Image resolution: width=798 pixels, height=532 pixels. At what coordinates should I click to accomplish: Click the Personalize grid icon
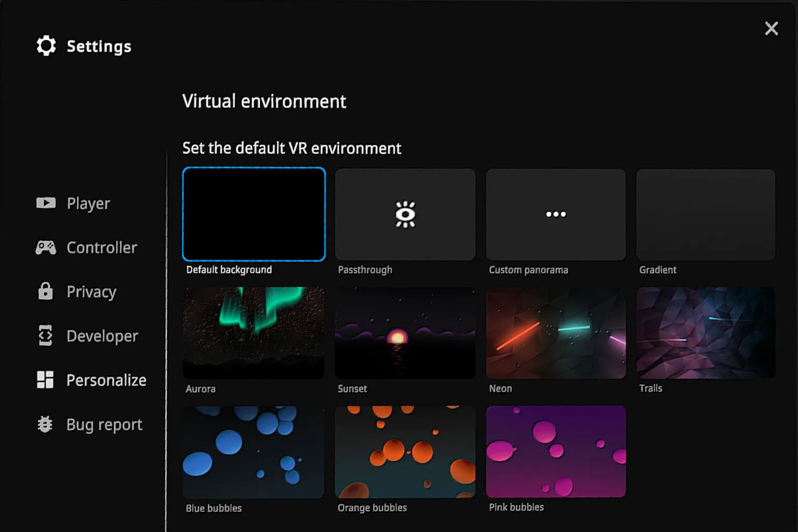pos(46,380)
